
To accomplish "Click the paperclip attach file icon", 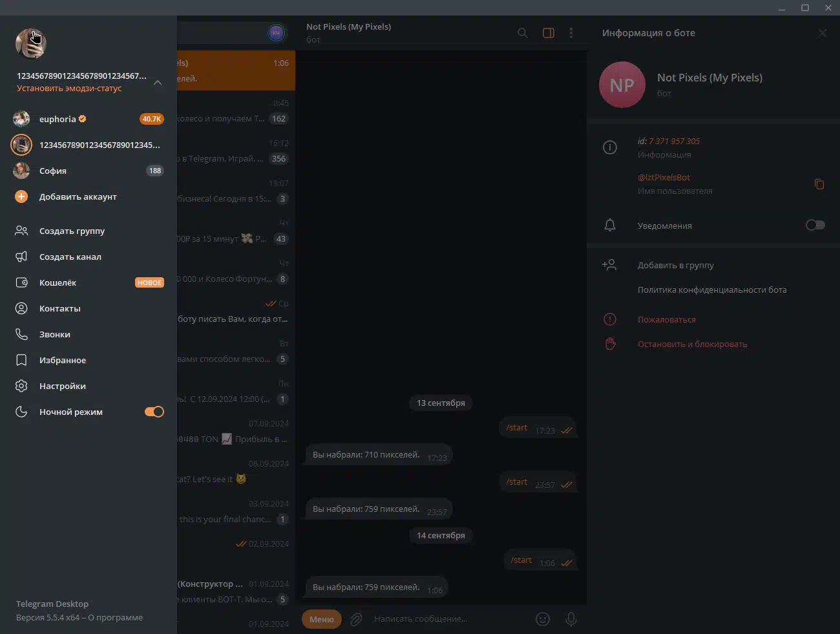I will 356,619.
